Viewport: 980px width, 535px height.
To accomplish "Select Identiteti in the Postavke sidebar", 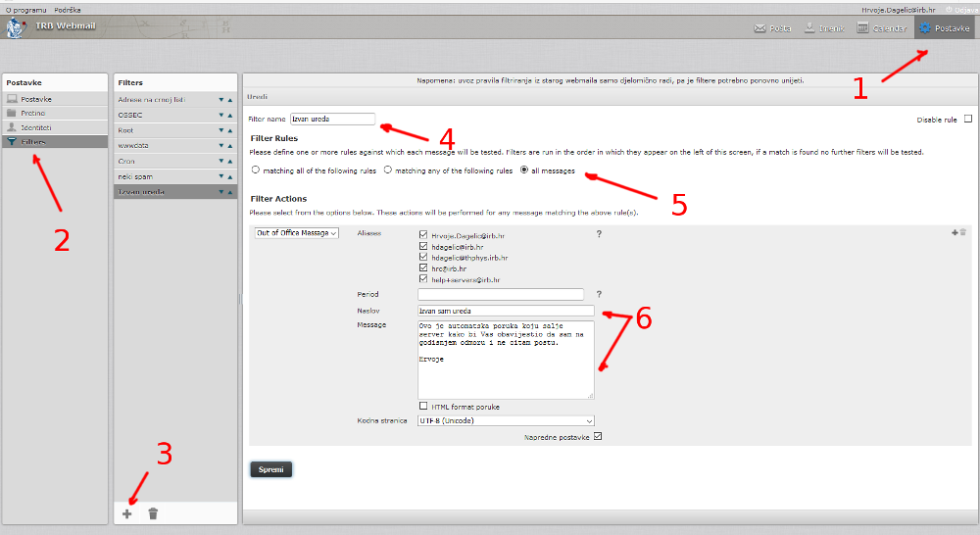I will pos(36,127).
